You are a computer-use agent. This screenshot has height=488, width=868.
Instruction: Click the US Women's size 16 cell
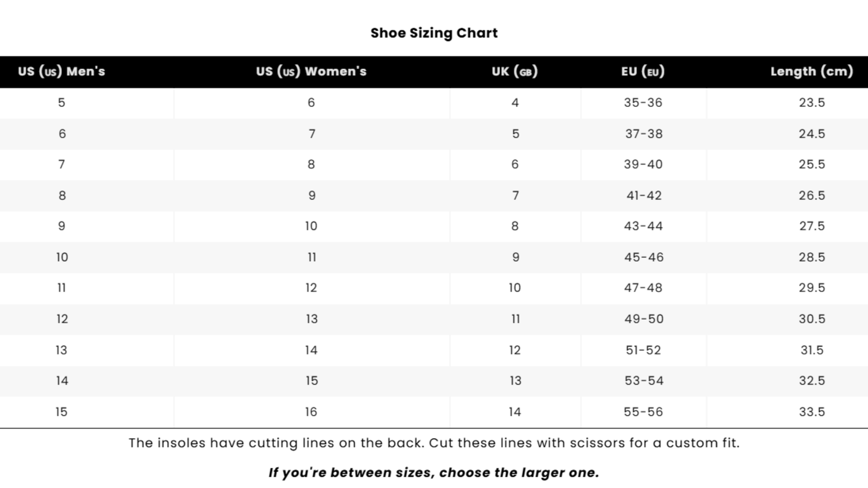(x=311, y=412)
